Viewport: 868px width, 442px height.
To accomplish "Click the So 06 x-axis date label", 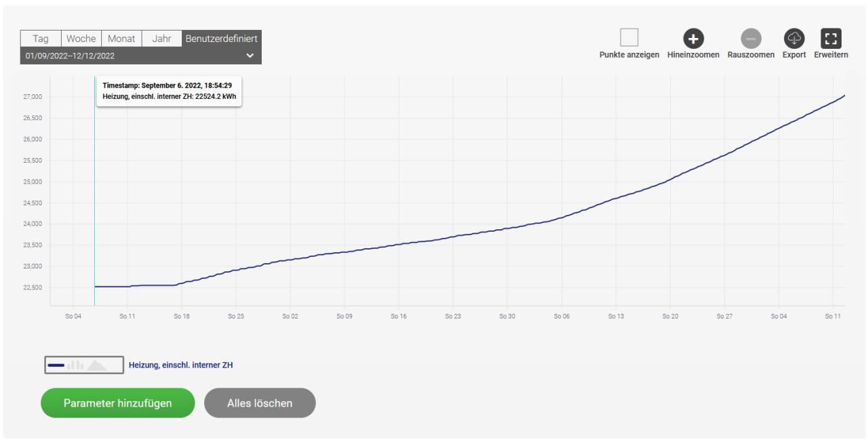I will 562,316.
